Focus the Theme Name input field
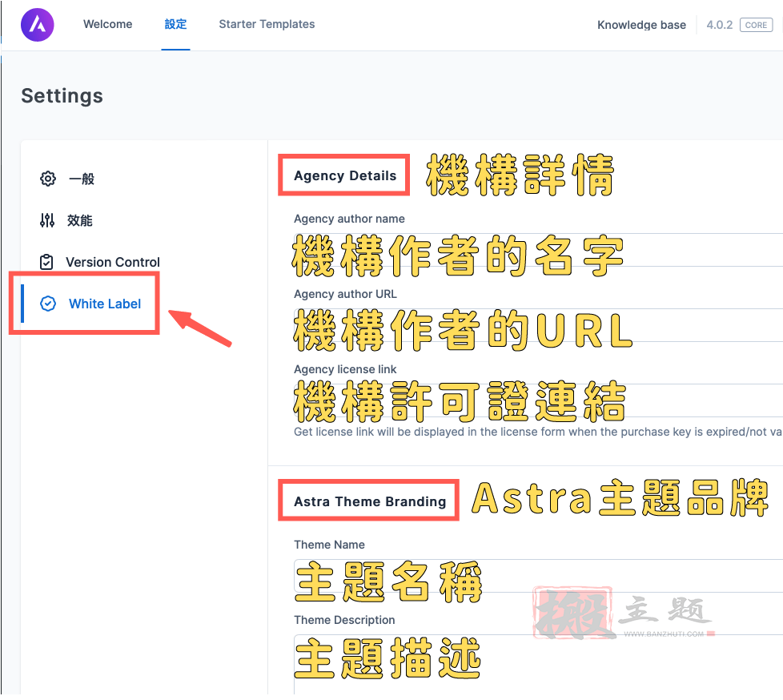Image resolution: width=783 pixels, height=700 pixels. coord(538,576)
